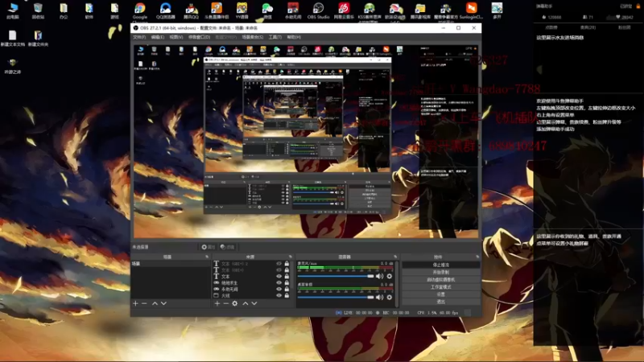644x362 pixels.
Task: Remove the selected source with the minus icon
Action: (226, 303)
